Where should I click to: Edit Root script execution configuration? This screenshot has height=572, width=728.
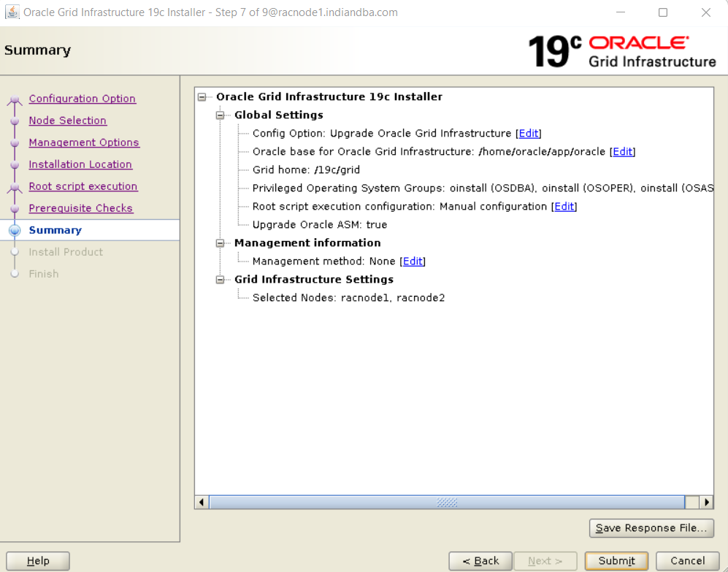coord(564,206)
